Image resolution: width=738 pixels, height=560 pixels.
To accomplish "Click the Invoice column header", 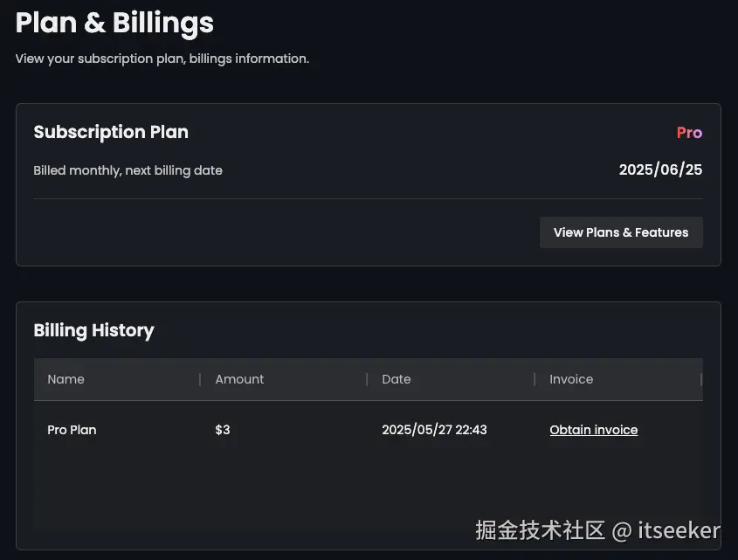I will click(571, 379).
